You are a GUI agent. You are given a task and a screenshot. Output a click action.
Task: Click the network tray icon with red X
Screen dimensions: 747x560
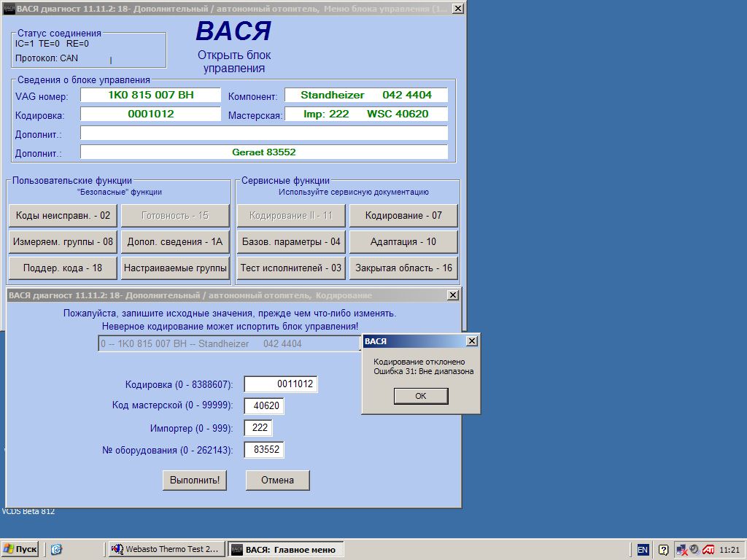pyautogui.click(x=682, y=550)
